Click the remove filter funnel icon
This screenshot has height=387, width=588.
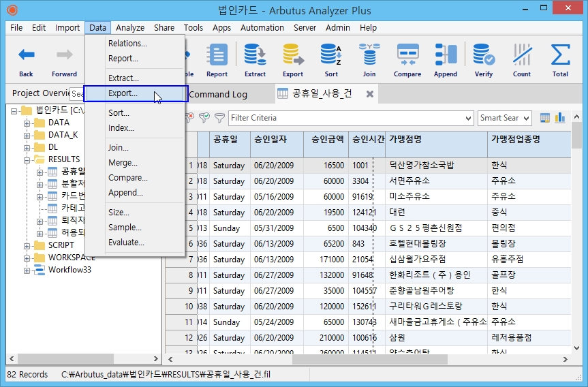[x=189, y=118]
